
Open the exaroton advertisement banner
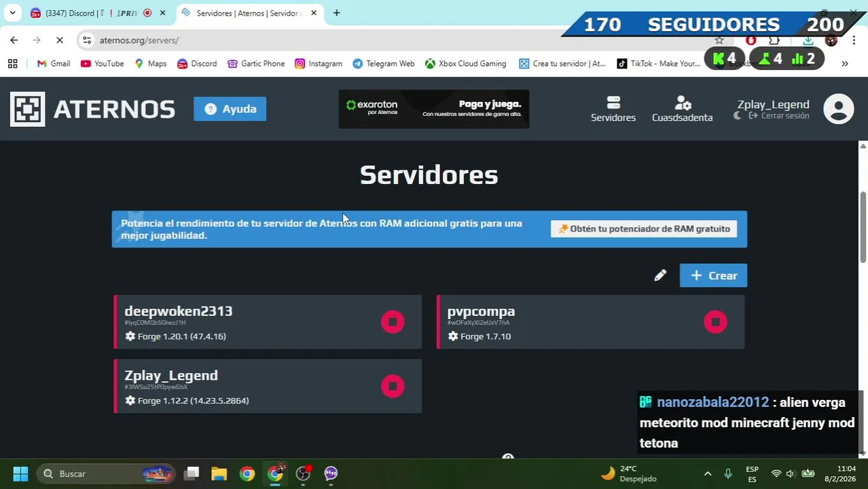coord(433,109)
